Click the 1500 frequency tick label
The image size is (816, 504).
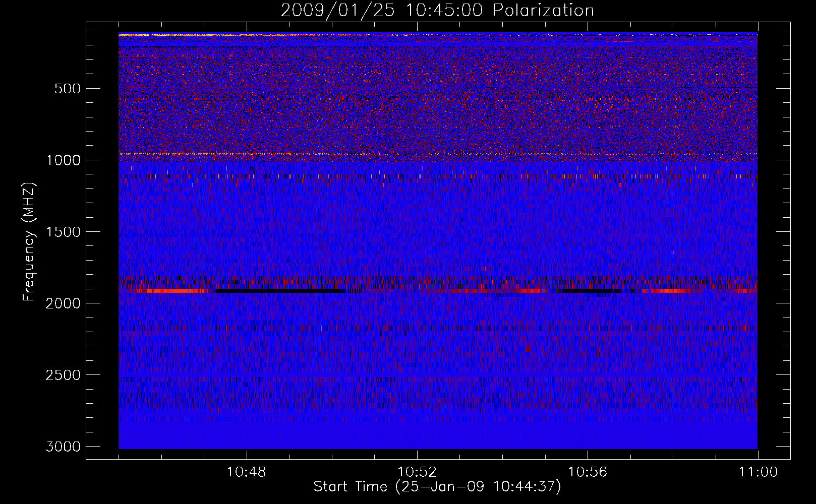pos(64,232)
